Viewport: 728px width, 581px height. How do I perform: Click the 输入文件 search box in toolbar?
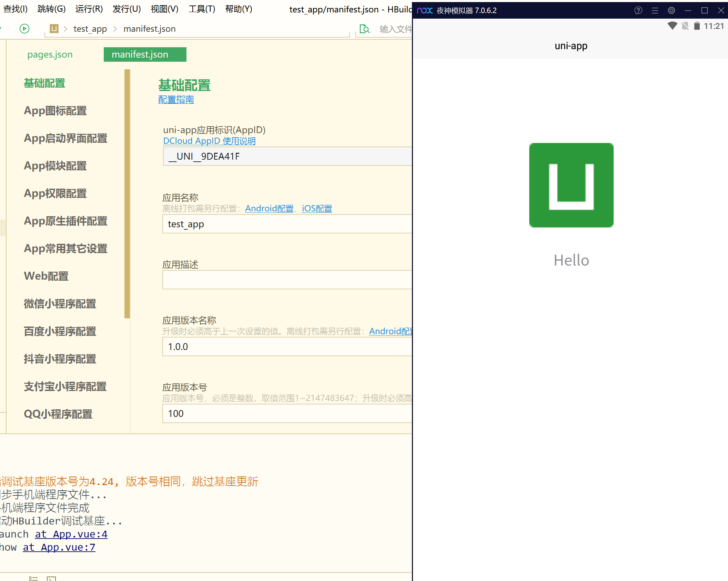pyautogui.click(x=395, y=29)
